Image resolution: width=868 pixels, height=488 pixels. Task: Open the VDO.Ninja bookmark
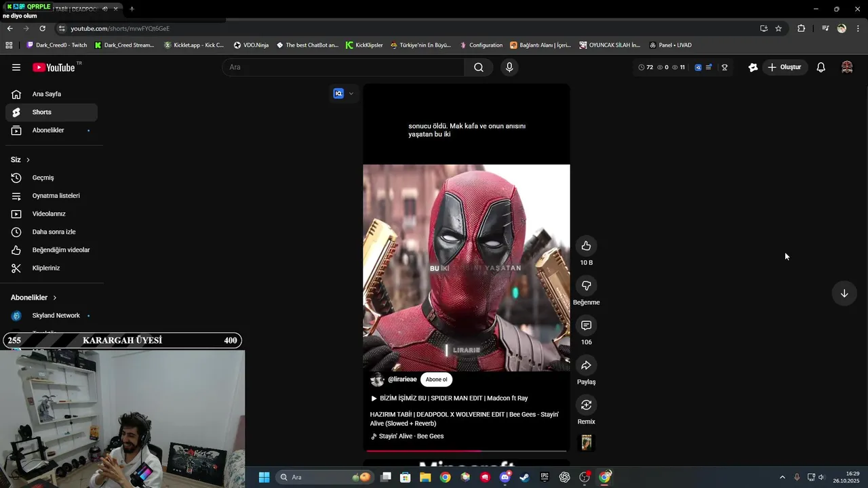click(251, 45)
